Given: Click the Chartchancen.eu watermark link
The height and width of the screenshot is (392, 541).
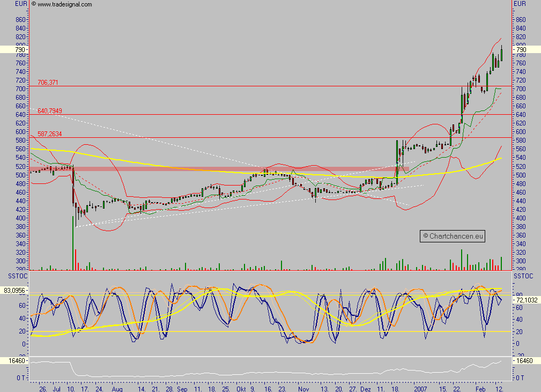Looking at the screenshot, I should tap(452, 236).
